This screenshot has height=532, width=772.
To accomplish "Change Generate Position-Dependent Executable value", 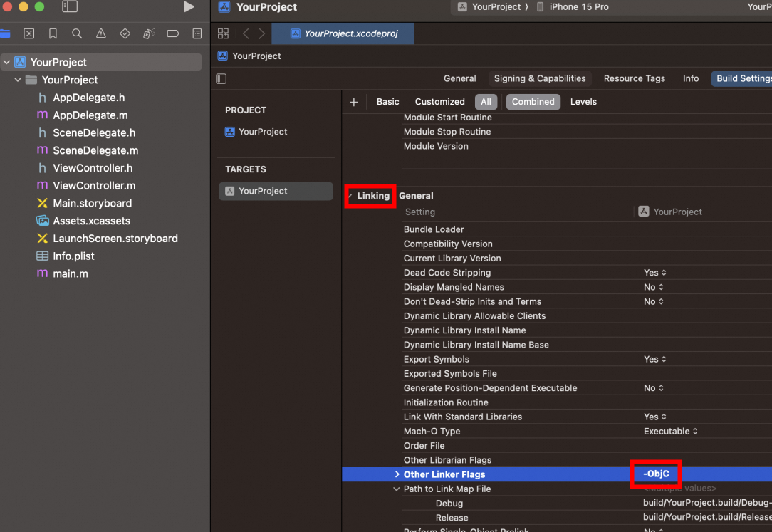I will 653,388.
